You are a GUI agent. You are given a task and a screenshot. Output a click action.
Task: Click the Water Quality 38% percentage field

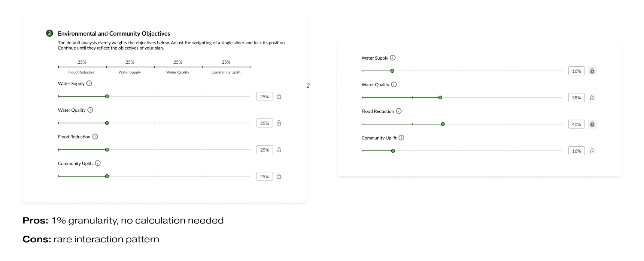click(x=576, y=97)
